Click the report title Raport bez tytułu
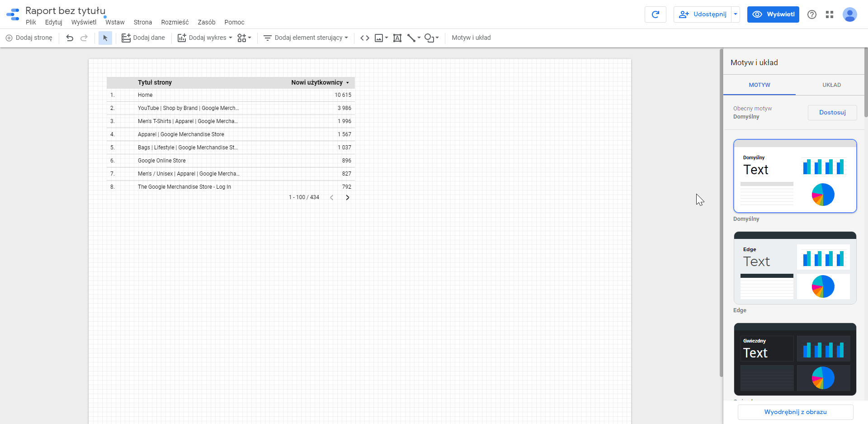This screenshot has height=424, width=868. (x=66, y=10)
